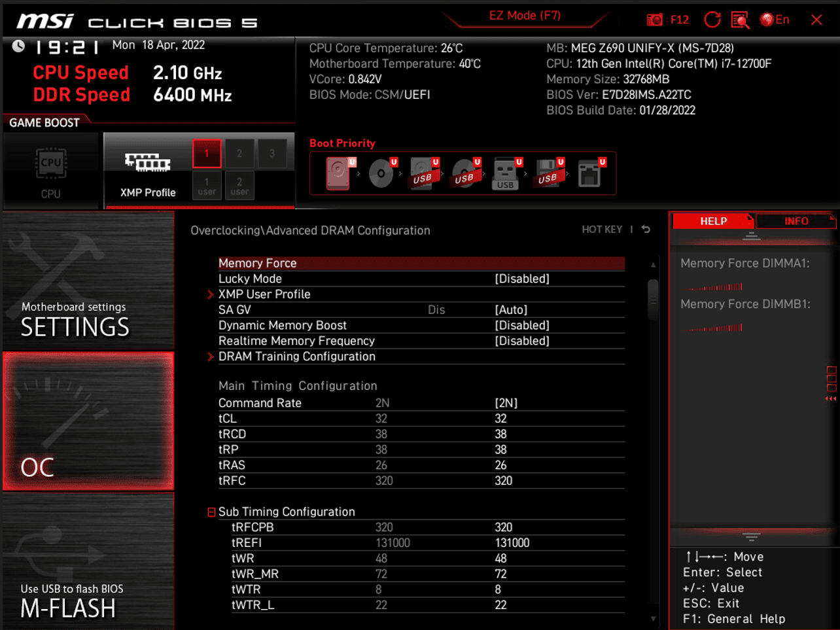Open the Dynamic Memory Boost [Disabled] option
The height and width of the screenshot is (630, 840).
click(522, 325)
